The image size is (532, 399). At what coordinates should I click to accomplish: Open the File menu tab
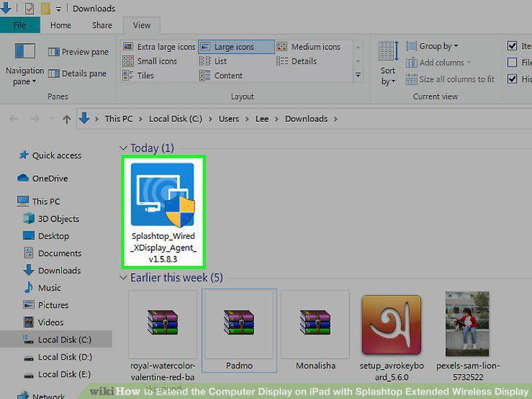(20, 25)
